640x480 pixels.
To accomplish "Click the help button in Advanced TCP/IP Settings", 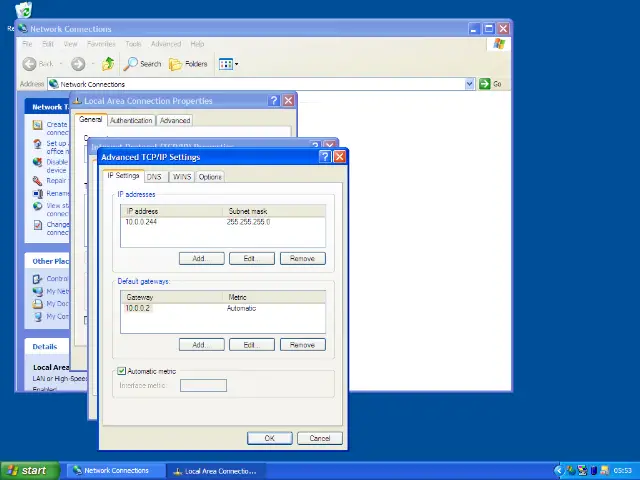I will click(325, 157).
